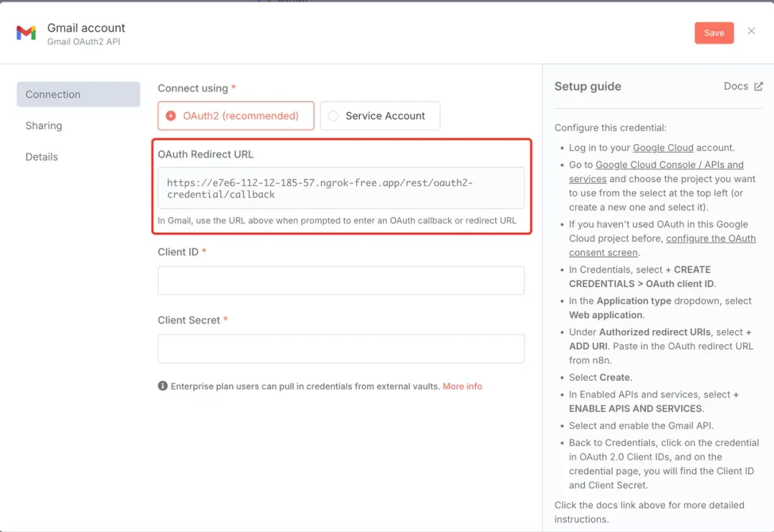Select OAuth2 (recommended) radio option
This screenshot has height=532, width=774.
pos(236,116)
